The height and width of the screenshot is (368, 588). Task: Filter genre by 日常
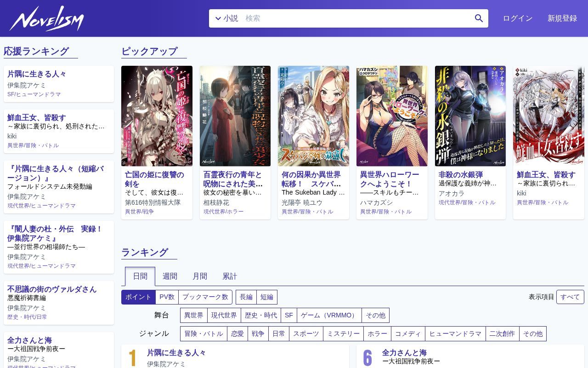click(279, 334)
